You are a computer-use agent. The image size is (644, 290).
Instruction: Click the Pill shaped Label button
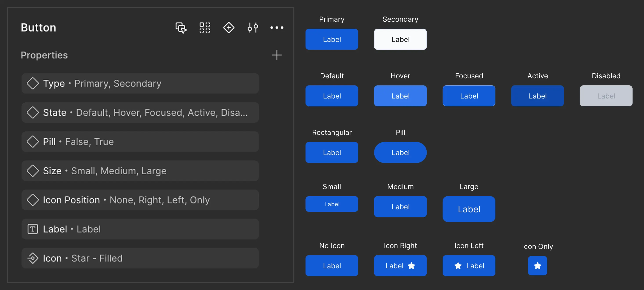pyautogui.click(x=400, y=152)
